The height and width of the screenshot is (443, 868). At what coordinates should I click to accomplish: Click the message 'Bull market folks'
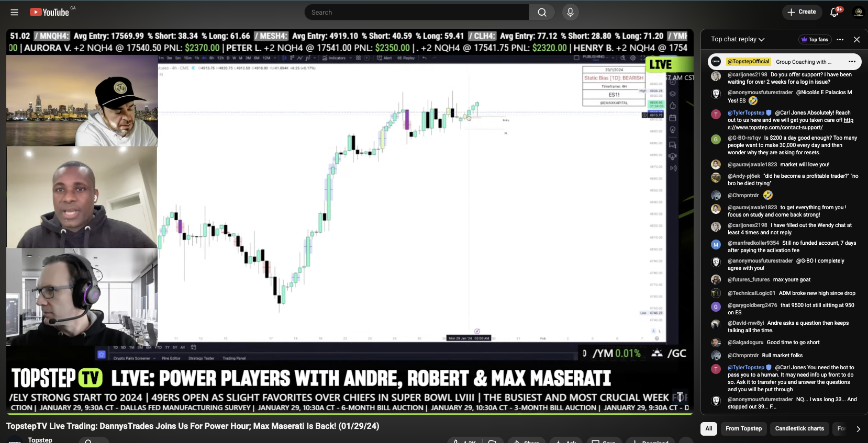pos(782,356)
